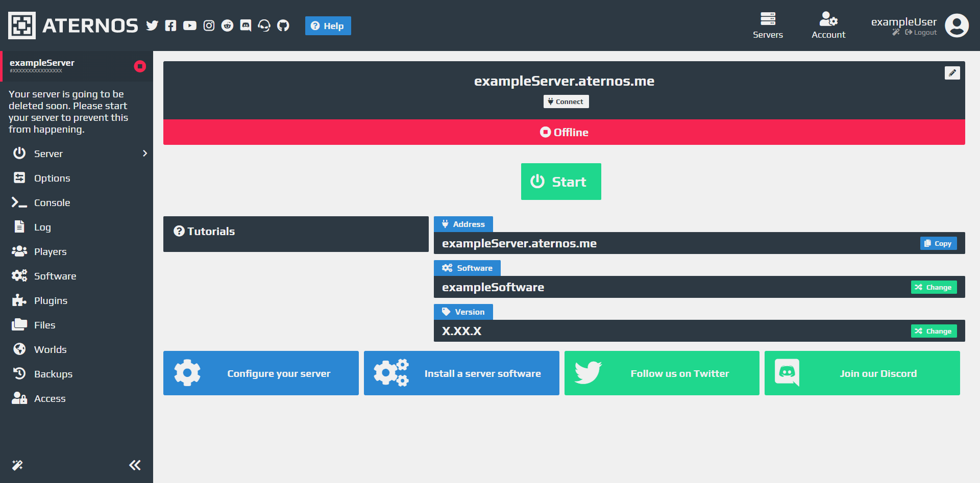
Task: Open the Account page
Action: [x=828, y=26]
